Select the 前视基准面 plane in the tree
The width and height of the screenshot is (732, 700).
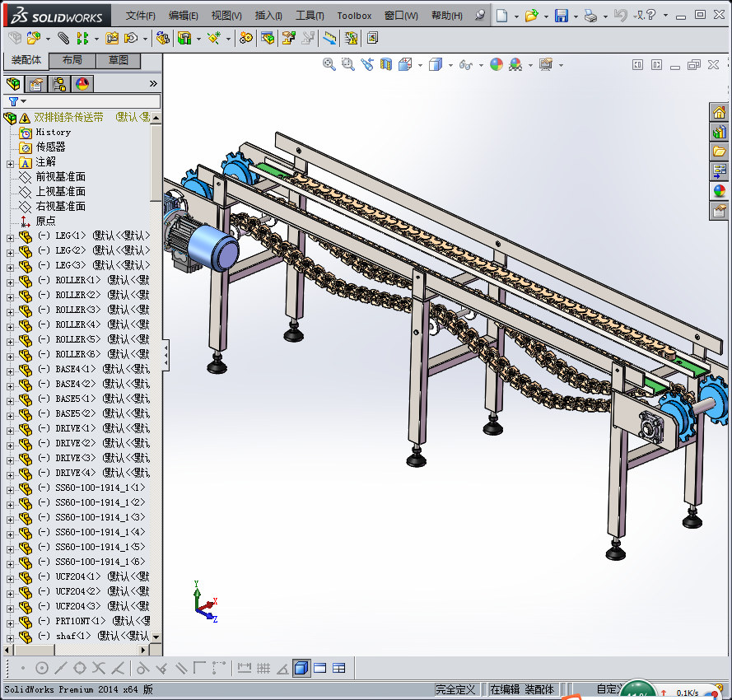pyautogui.click(x=60, y=177)
